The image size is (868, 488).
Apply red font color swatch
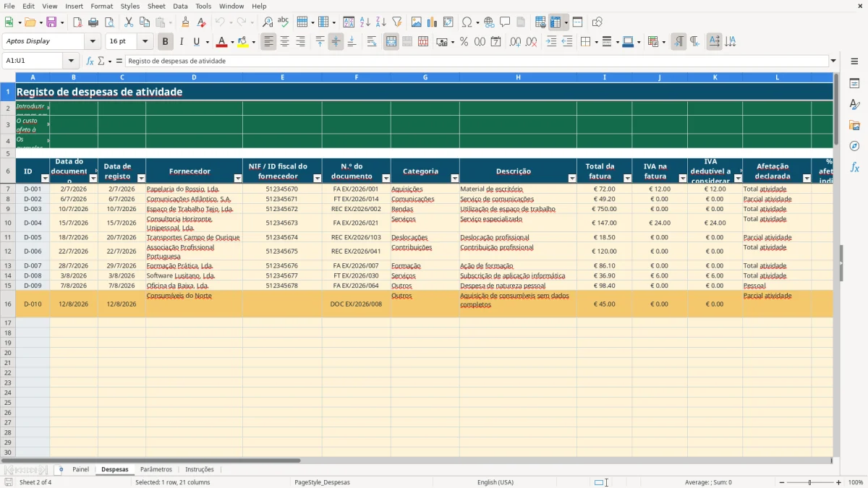[x=221, y=42]
